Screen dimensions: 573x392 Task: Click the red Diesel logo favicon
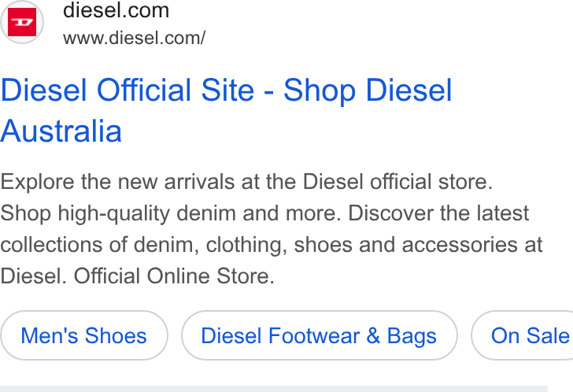pyautogui.click(x=22, y=22)
